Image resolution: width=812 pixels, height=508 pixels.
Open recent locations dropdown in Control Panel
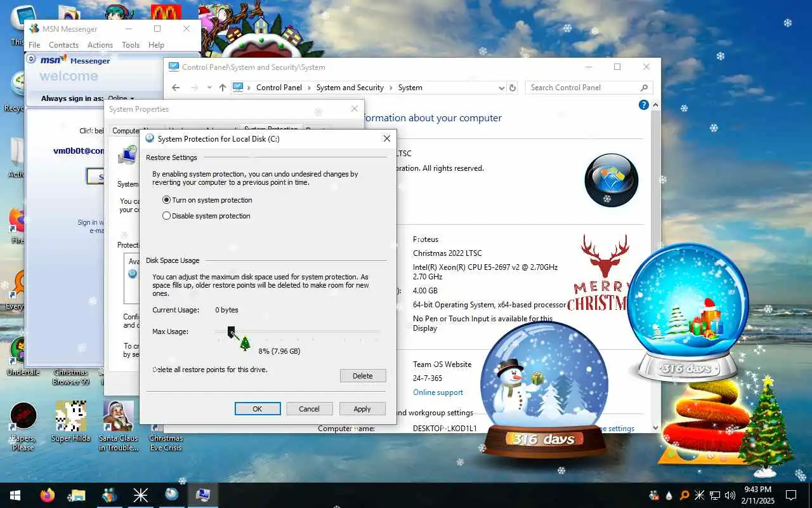[x=209, y=88]
